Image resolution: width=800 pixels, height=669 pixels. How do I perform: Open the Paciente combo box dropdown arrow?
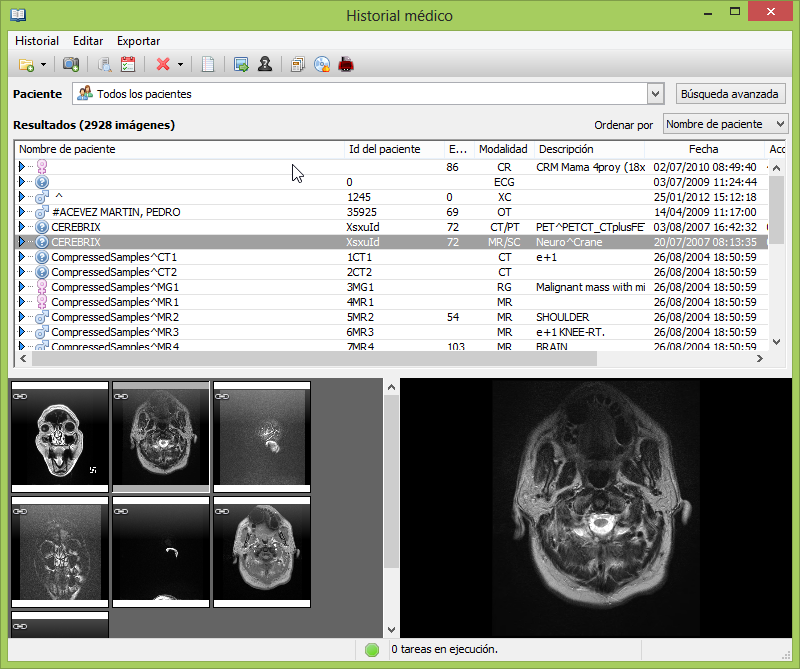click(656, 94)
